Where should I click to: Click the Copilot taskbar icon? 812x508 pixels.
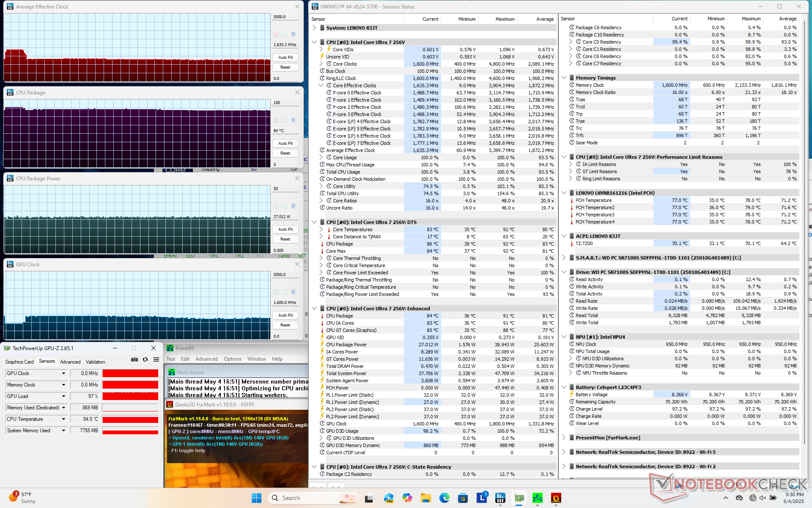coord(407,498)
